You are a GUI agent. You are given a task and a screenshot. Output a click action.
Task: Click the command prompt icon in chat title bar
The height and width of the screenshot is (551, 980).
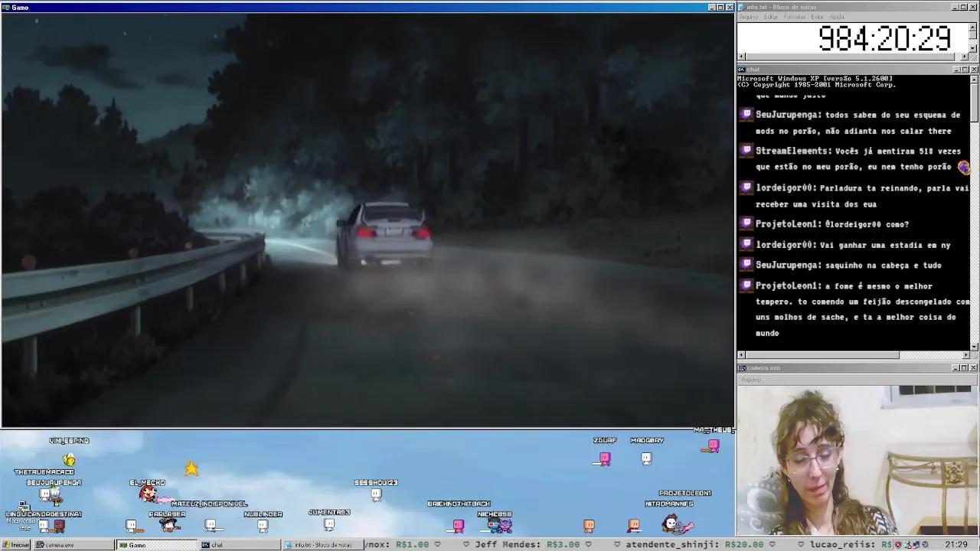point(741,70)
